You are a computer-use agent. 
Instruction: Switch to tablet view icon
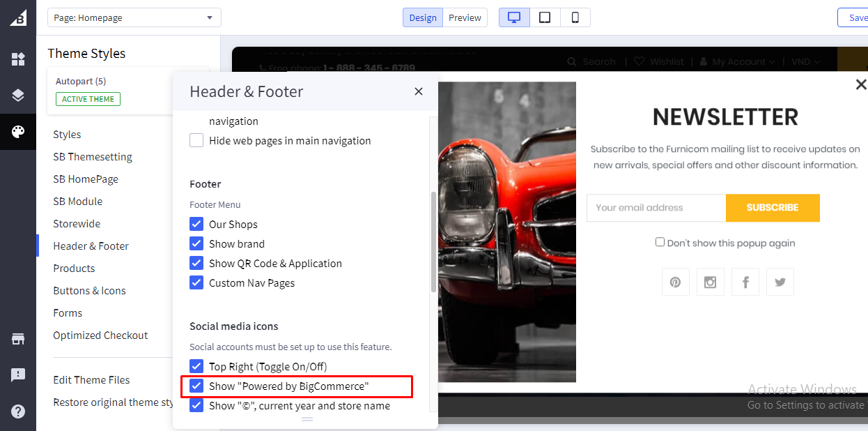tap(545, 17)
